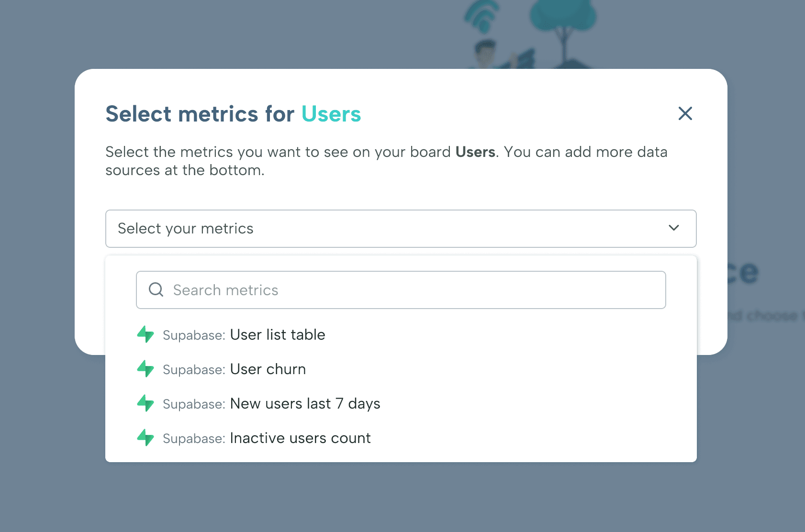
Task: Click the Supabase icon next to Inactive users count
Action: pos(145,438)
